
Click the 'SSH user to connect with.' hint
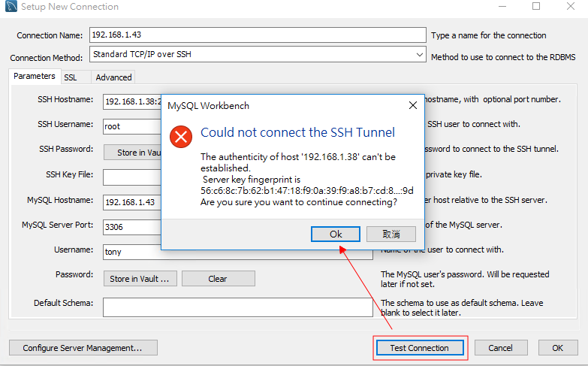coord(474,124)
